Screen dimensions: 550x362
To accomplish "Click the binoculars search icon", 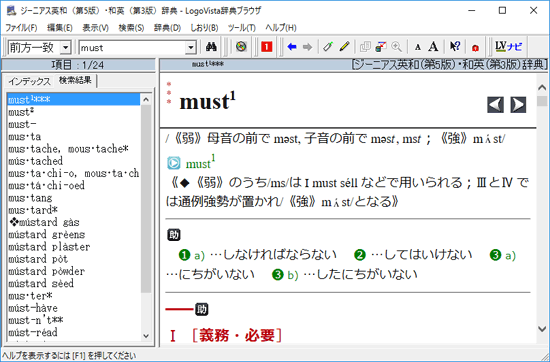I will tap(211, 47).
